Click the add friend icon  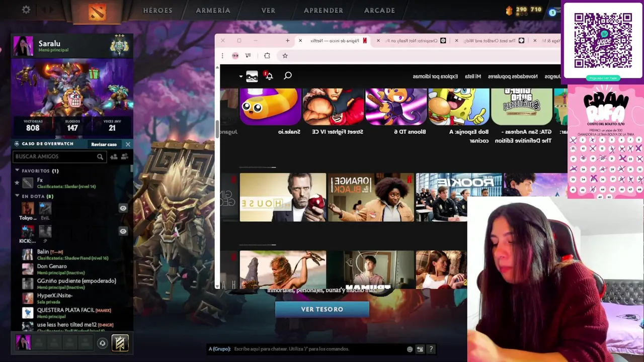click(114, 157)
